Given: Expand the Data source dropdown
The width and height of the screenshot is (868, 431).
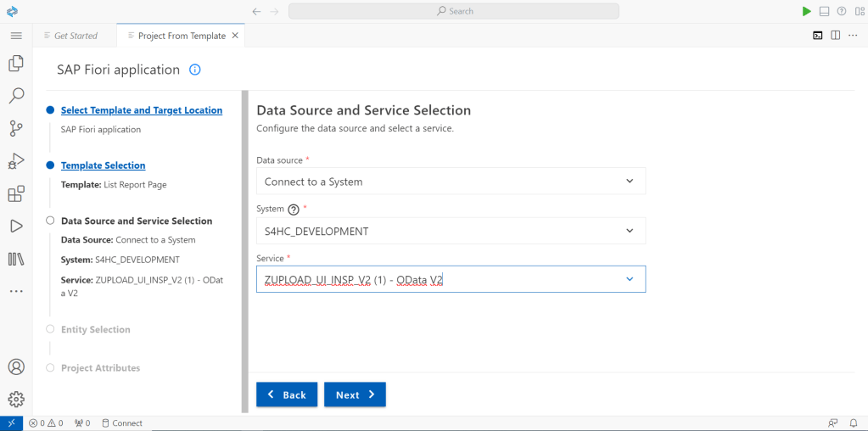Looking at the screenshot, I should [x=629, y=181].
